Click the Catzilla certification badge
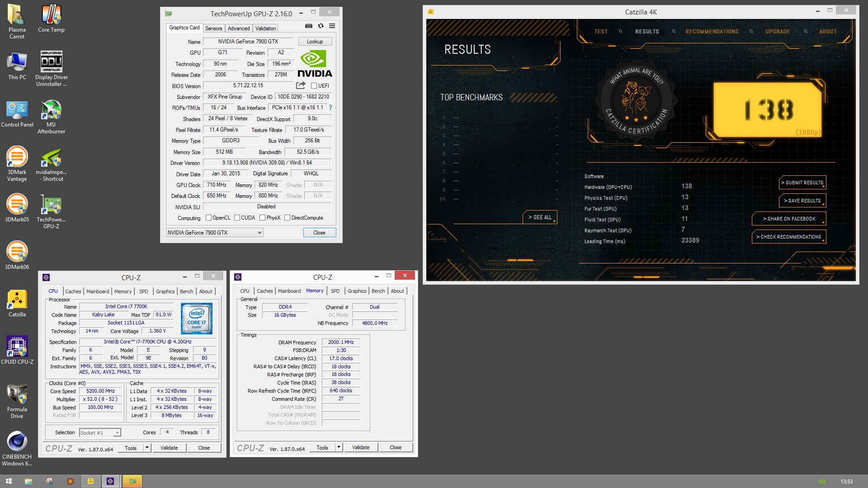 (637, 100)
